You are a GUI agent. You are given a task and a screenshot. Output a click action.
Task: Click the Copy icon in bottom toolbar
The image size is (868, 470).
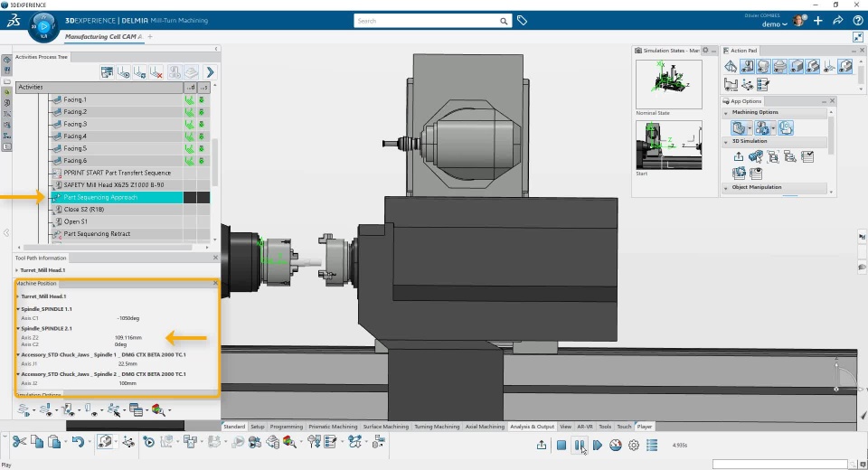pos(37,441)
